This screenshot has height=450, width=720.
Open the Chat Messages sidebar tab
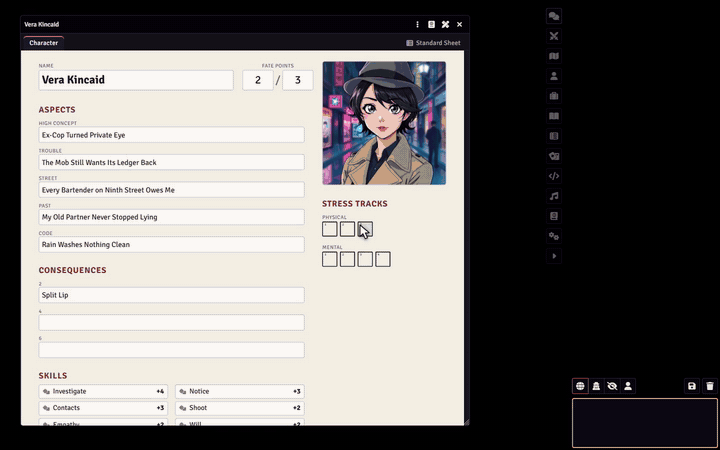coord(554,16)
